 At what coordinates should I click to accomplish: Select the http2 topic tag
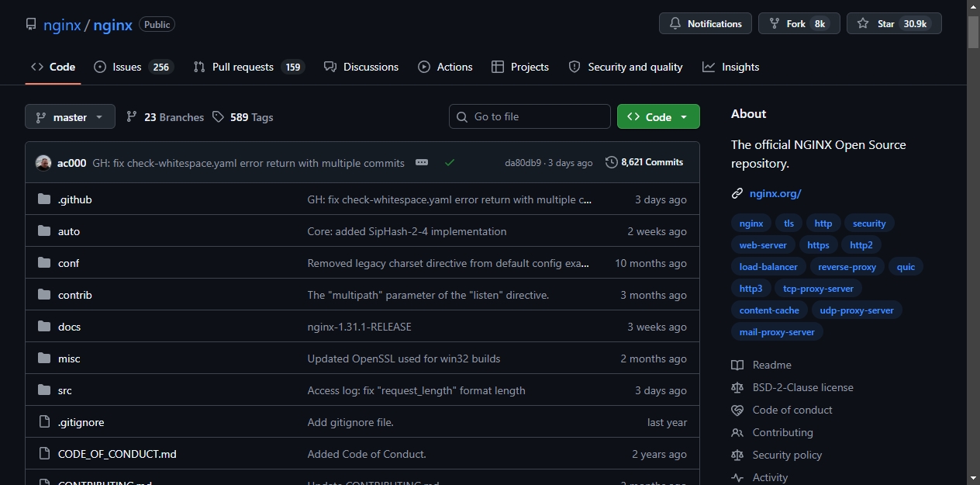[x=861, y=244]
